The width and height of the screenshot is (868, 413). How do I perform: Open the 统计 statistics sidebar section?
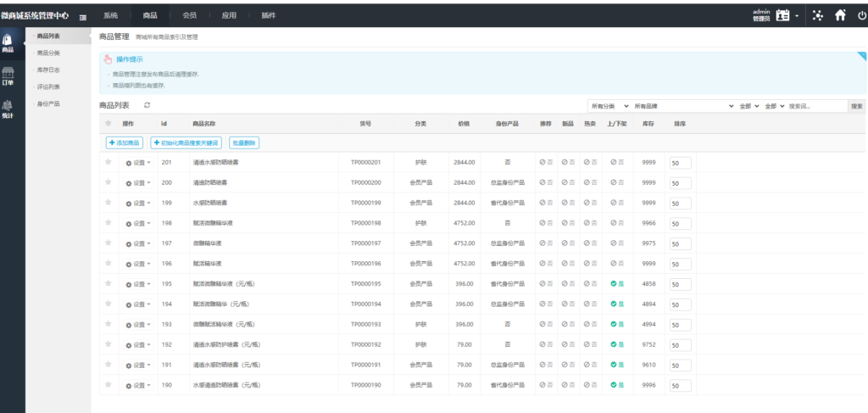8,109
